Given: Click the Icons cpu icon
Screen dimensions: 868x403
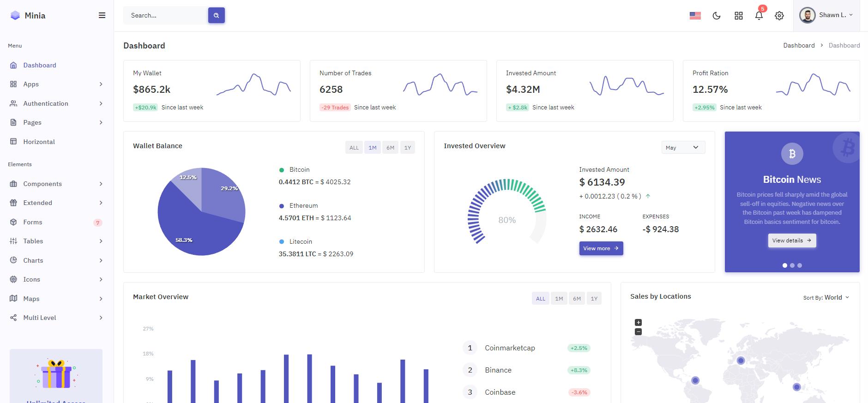Looking at the screenshot, I should click(13, 279).
